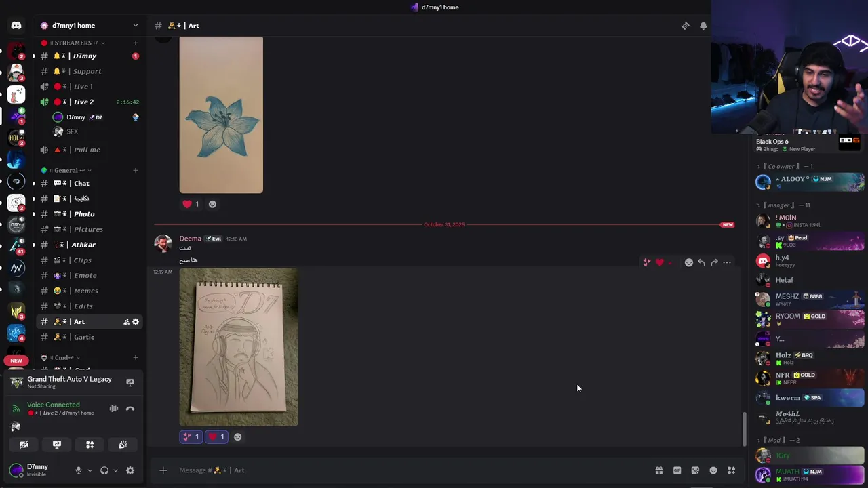Select the Chat channel

coord(90,183)
